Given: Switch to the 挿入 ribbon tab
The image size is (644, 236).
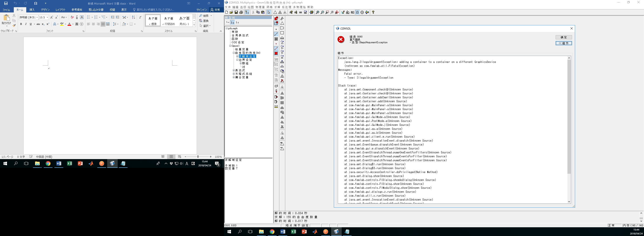Looking at the screenshot, I should (32, 10).
